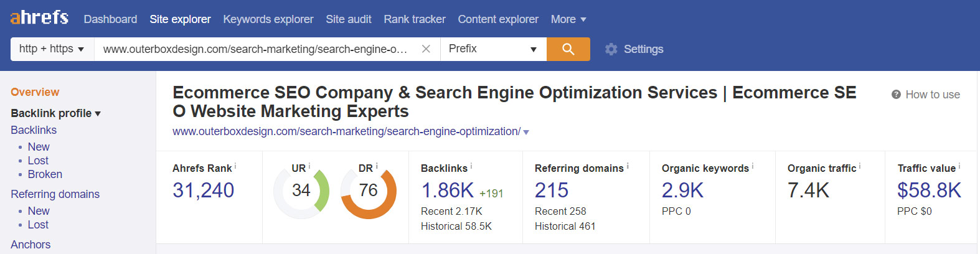
Task: Open the Dashboard tab
Action: coord(110,19)
